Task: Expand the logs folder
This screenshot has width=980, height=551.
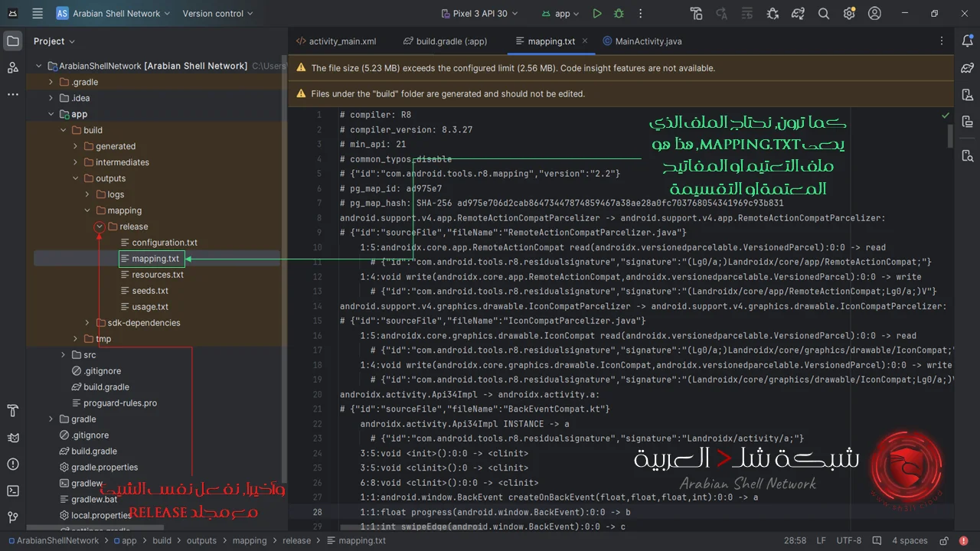Action: [x=88, y=194]
